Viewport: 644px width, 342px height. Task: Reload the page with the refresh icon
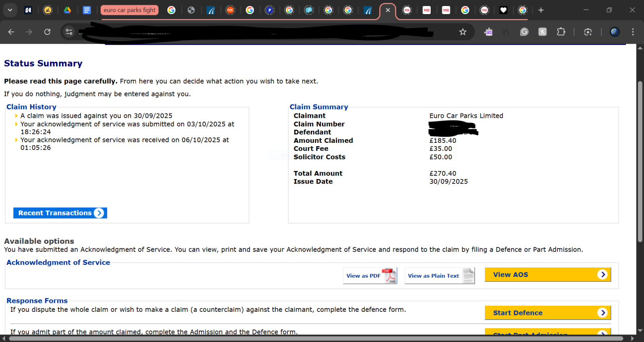coord(47,32)
